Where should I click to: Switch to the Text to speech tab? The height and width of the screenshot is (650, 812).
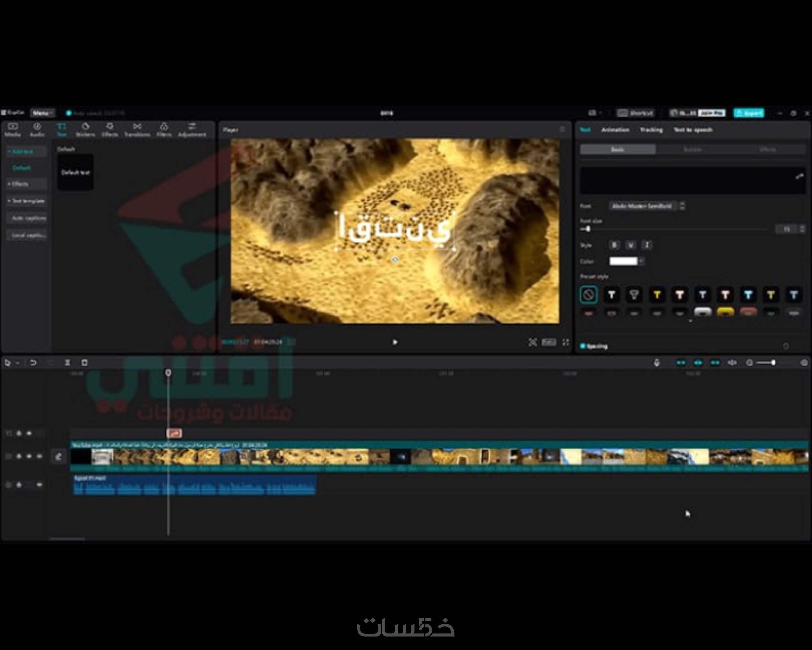click(693, 130)
